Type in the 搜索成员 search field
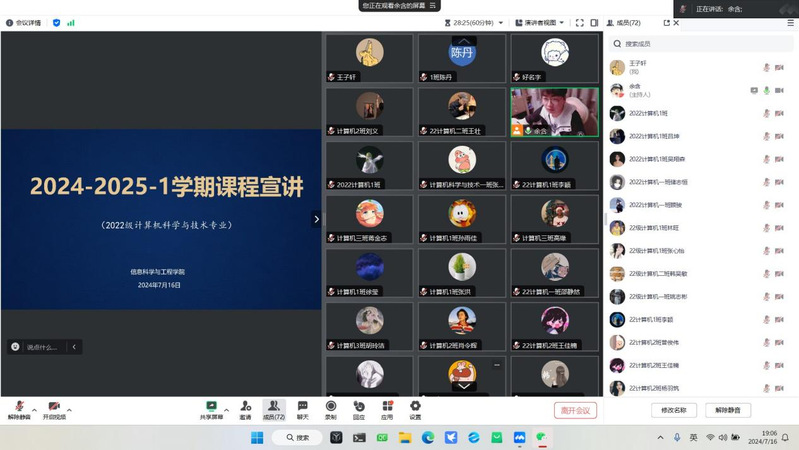 (700, 44)
